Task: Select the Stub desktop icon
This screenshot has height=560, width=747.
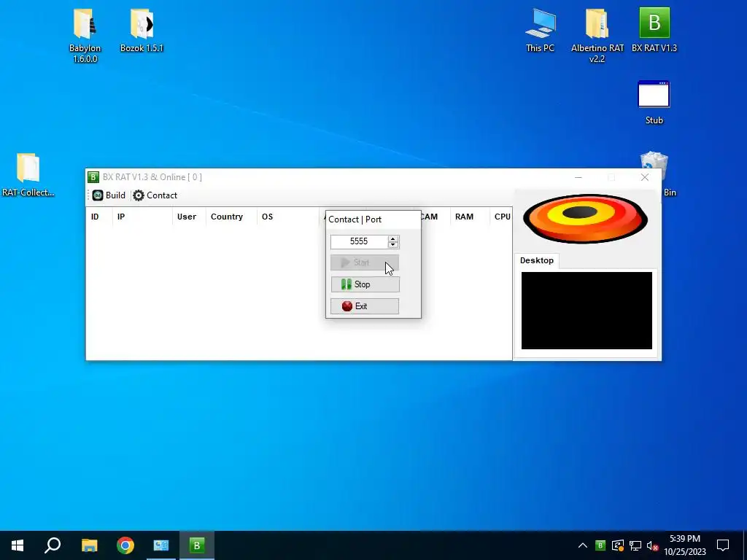Action: click(x=654, y=103)
